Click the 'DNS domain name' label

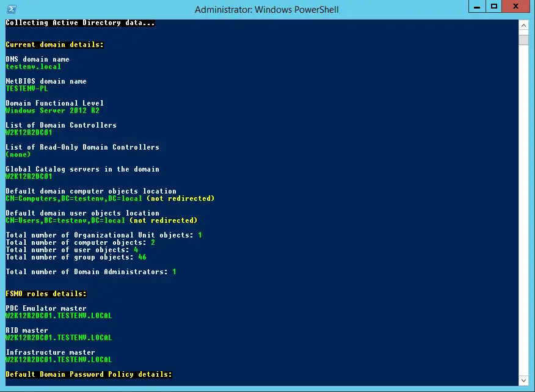point(37,59)
